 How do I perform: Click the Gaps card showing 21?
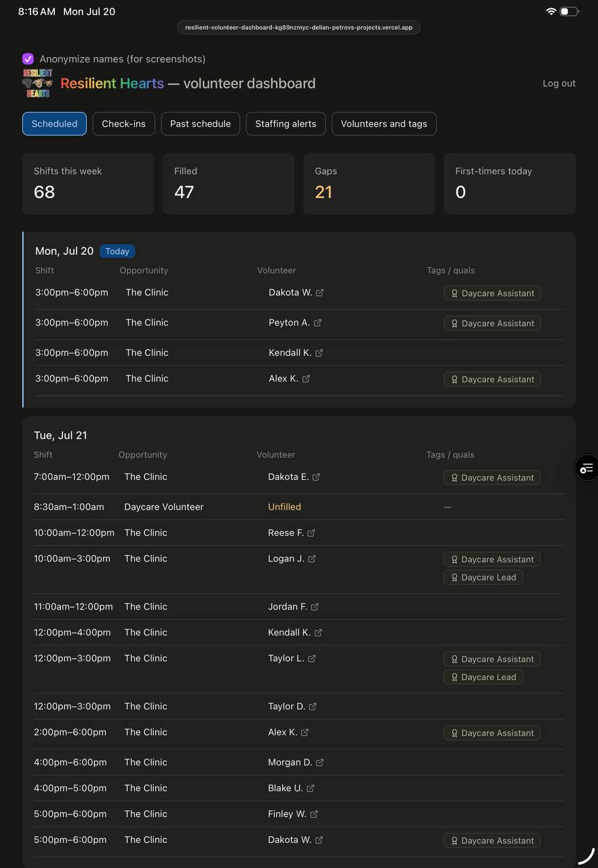(x=369, y=184)
